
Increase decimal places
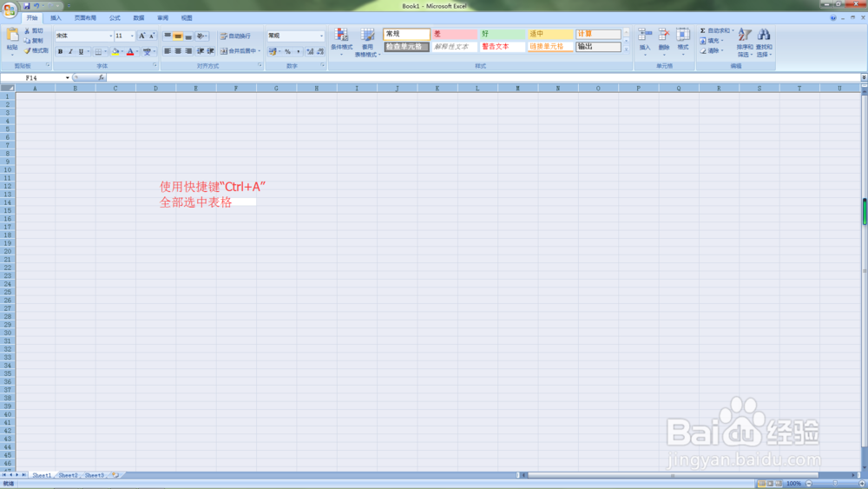[310, 51]
